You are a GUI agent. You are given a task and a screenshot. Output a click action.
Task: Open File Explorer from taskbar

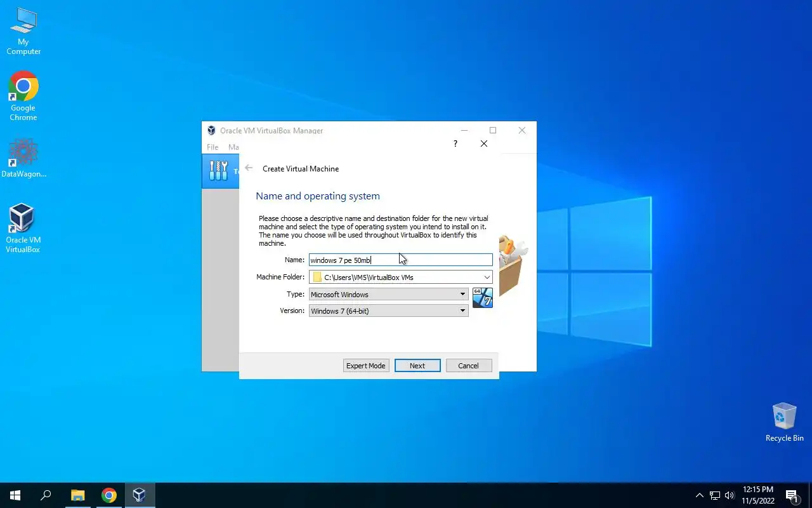pyautogui.click(x=77, y=495)
